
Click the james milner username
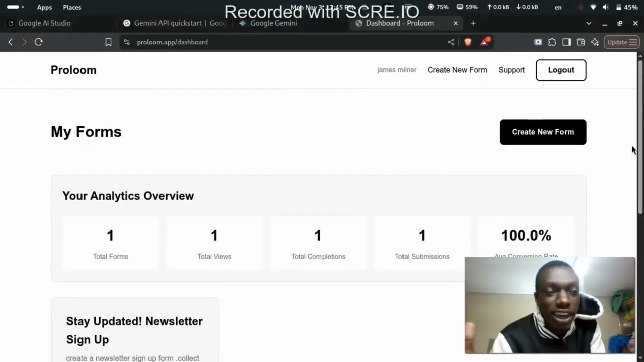pyautogui.click(x=397, y=70)
